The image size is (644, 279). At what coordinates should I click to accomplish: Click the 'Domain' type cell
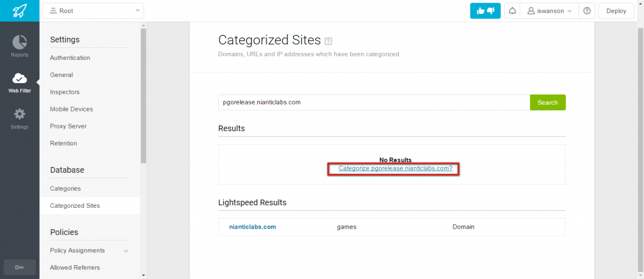tap(464, 227)
